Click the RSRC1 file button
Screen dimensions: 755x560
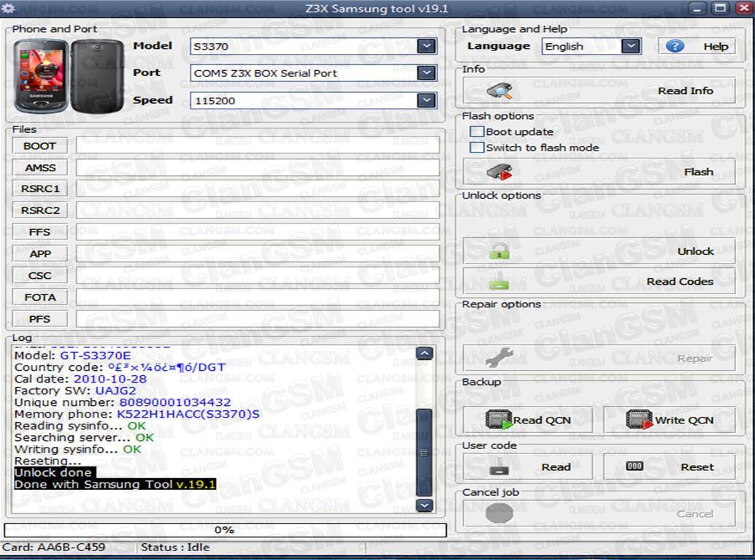[39, 189]
